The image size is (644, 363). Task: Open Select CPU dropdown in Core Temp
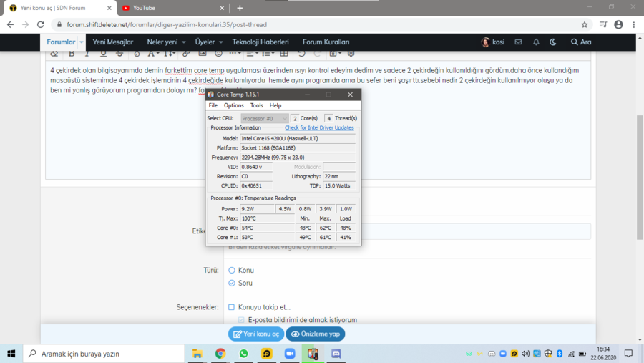tap(265, 118)
